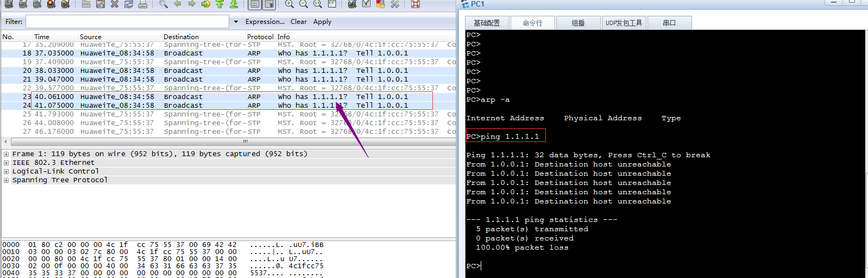
Task: Go forward in packet history
Action: pos(192,4)
